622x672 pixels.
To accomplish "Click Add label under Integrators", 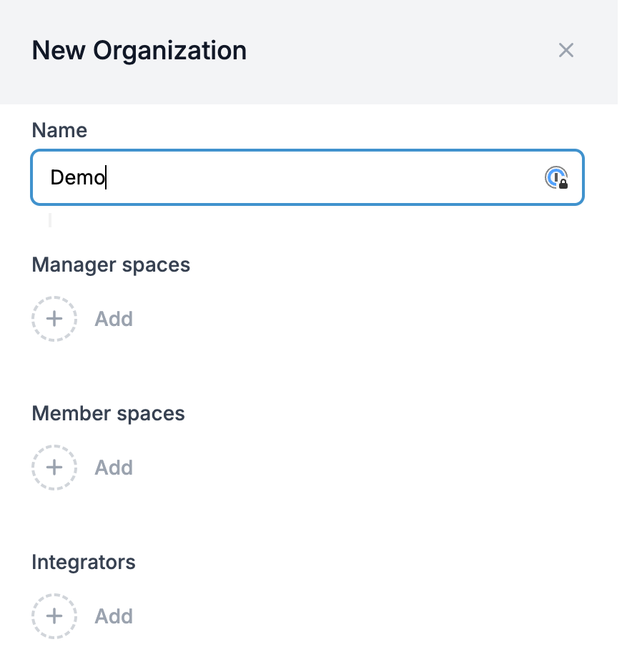I will 114,616.
